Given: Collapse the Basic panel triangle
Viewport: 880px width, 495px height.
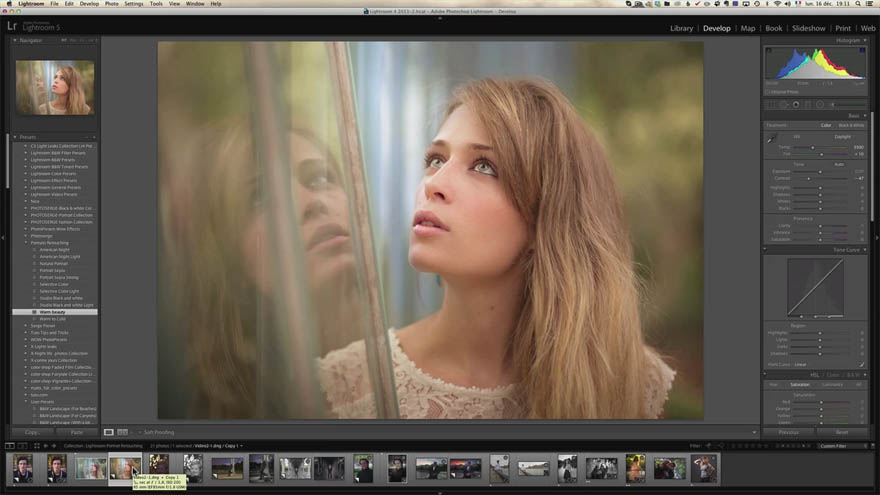Looking at the screenshot, I should coord(865,116).
